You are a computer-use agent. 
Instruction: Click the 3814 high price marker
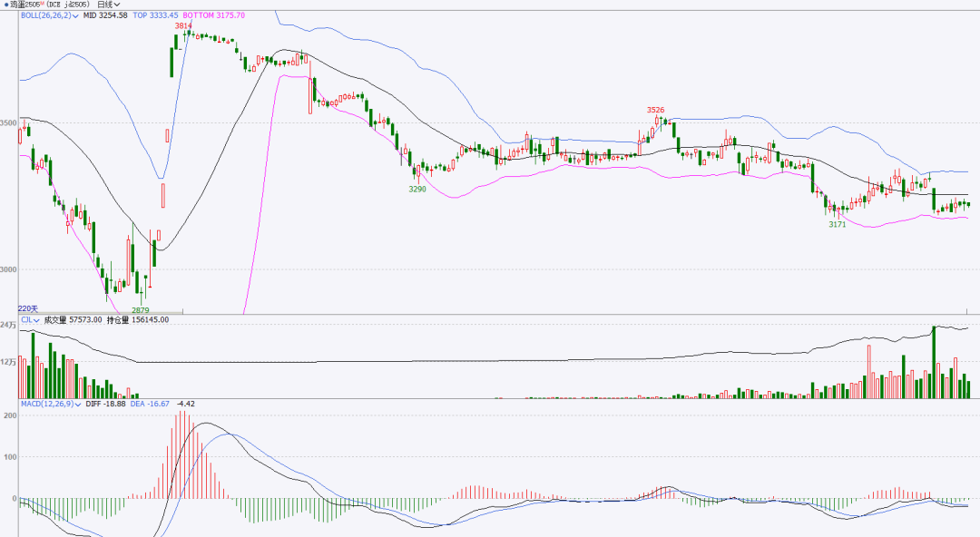(x=183, y=26)
